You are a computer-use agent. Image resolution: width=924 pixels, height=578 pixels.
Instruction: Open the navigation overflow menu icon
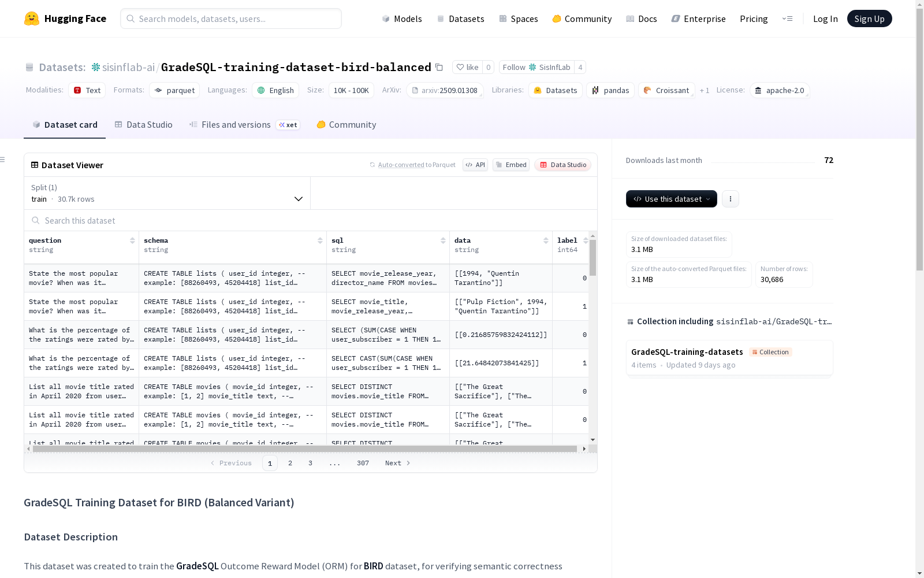tap(787, 18)
